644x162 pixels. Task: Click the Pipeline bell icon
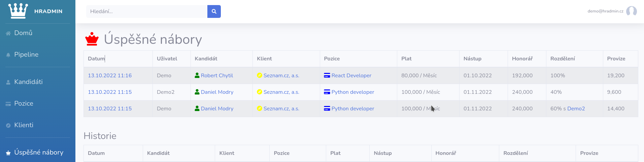point(8,55)
